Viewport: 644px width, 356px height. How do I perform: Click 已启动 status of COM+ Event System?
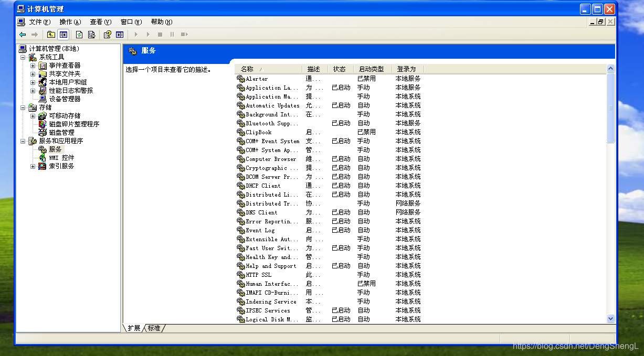coord(341,141)
